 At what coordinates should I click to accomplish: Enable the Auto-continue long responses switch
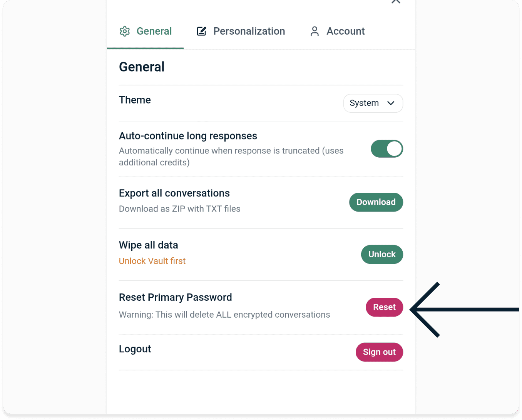[387, 149]
